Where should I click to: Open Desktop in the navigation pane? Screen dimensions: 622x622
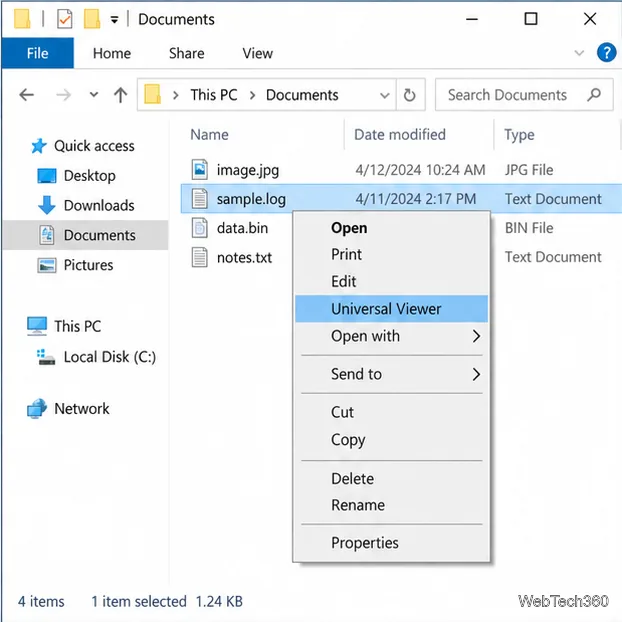pyautogui.click(x=90, y=176)
